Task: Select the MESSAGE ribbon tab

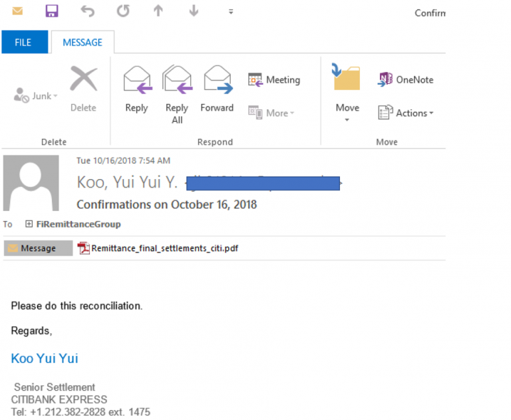Action: 83,43
